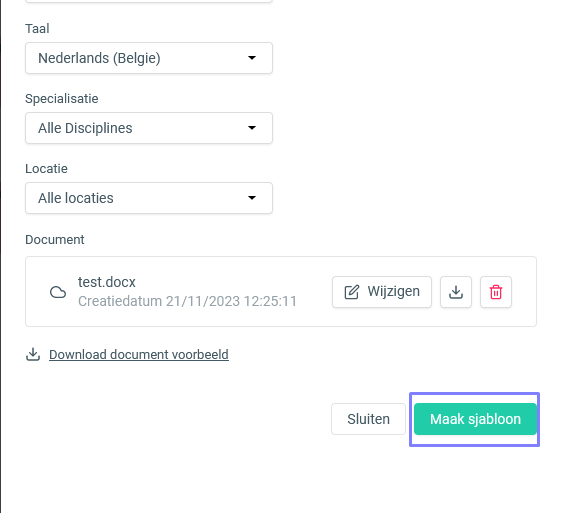
Task: Click download icon next to voorbeeld link
Action: pos(33,355)
